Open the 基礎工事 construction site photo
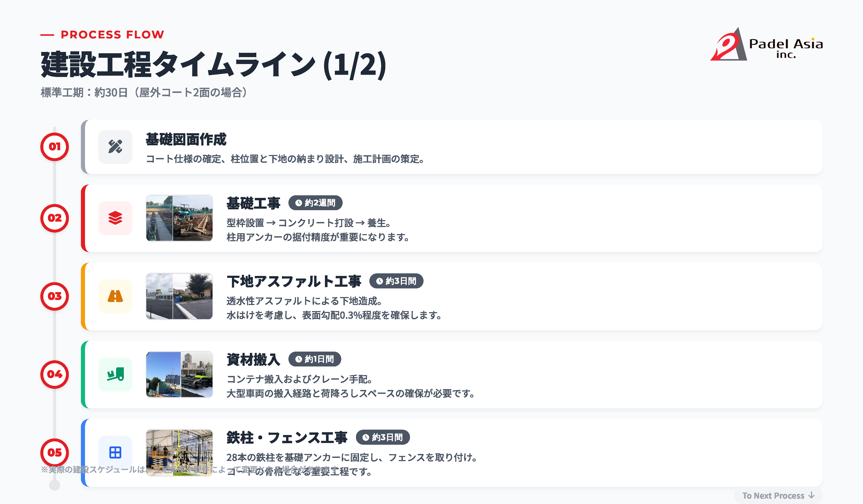The width and height of the screenshot is (863, 504). point(179,218)
